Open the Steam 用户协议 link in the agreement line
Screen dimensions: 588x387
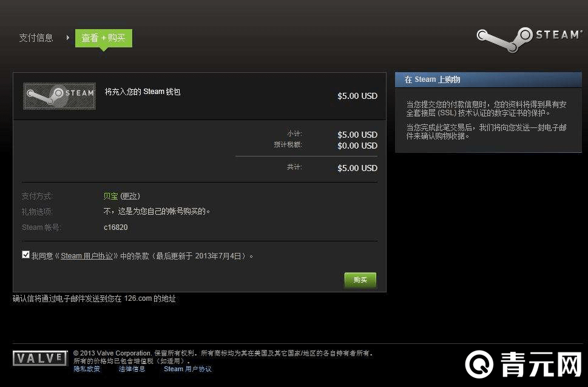pyautogui.click(x=87, y=256)
